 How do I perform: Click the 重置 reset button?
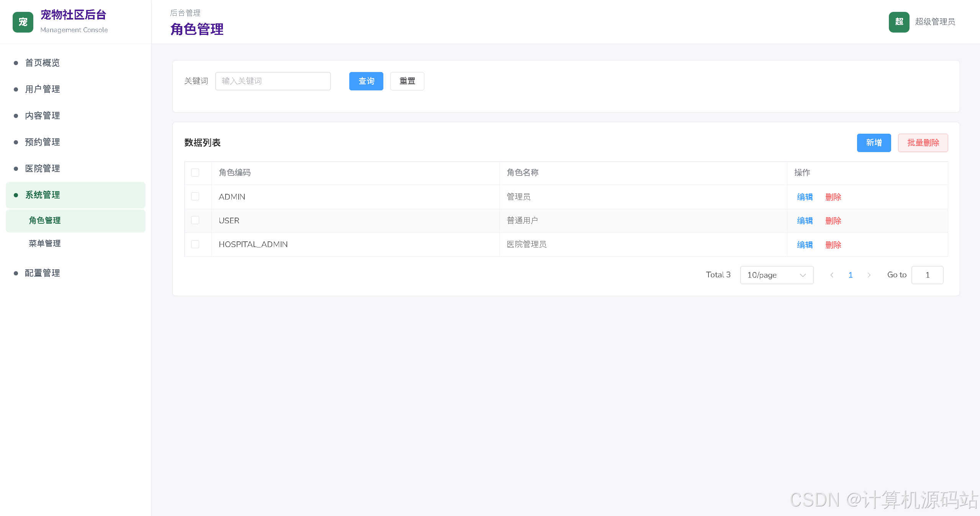[x=407, y=81]
